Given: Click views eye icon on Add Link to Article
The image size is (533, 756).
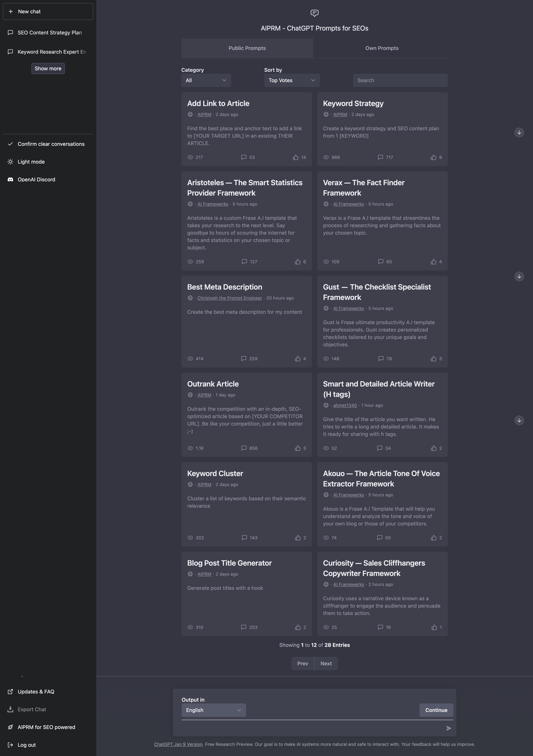Looking at the screenshot, I should (x=190, y=157).
